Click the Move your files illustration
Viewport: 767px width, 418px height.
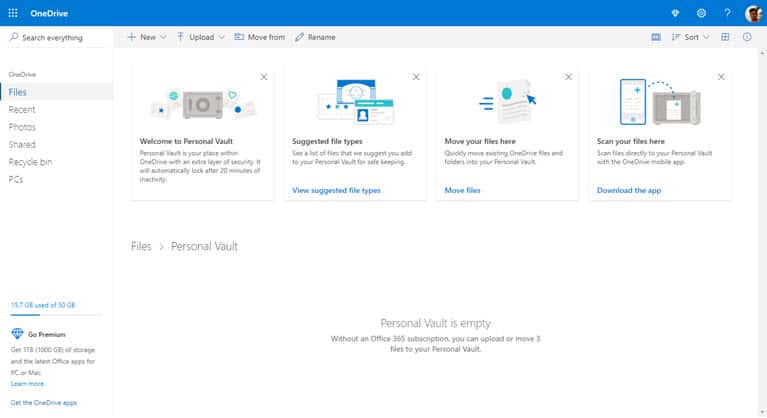coord(508,102)
